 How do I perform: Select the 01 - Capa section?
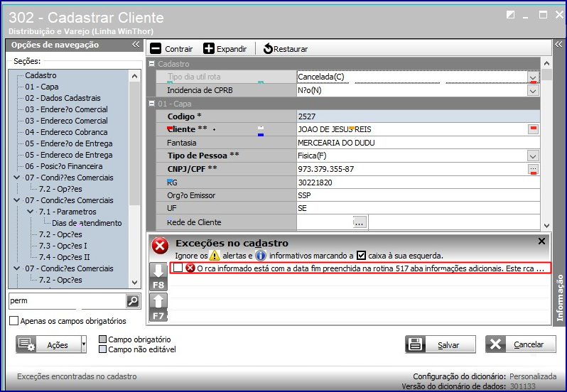pos(42,87)
